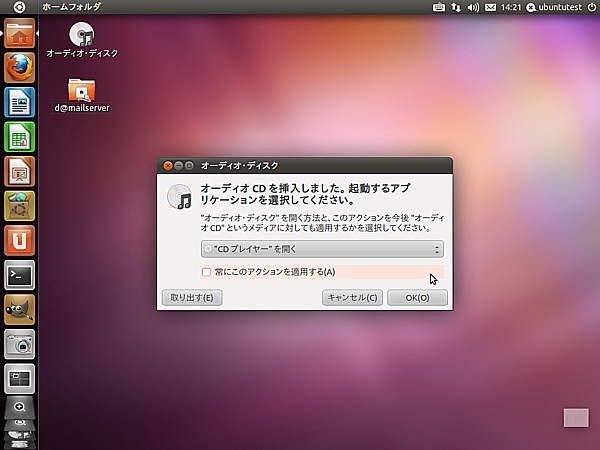Select the d@mailserver desktop folder icon
600x450 pixels.
point(82,95)
